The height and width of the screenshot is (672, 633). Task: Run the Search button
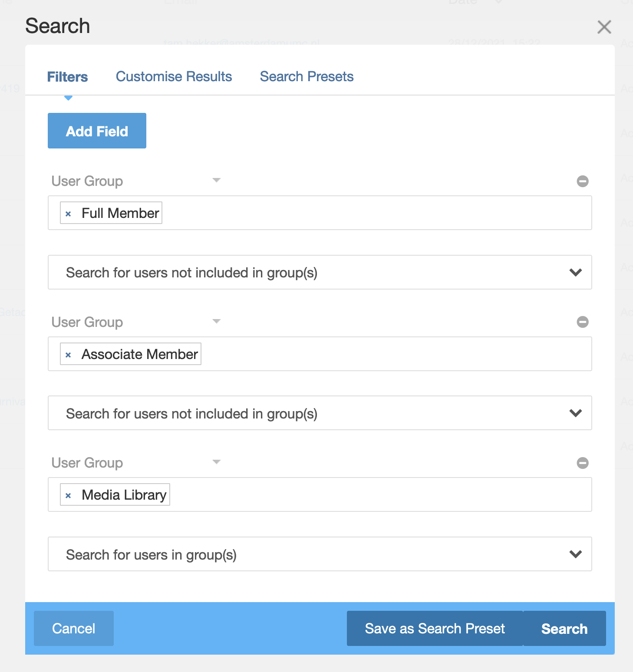coord(564,628)
